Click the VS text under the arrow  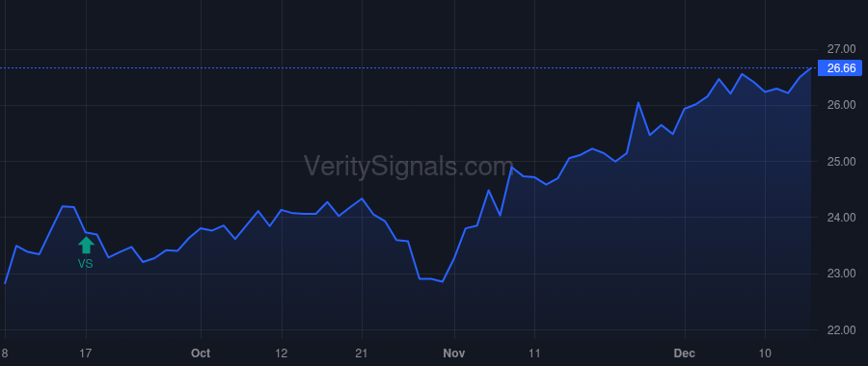click(85, 264)
